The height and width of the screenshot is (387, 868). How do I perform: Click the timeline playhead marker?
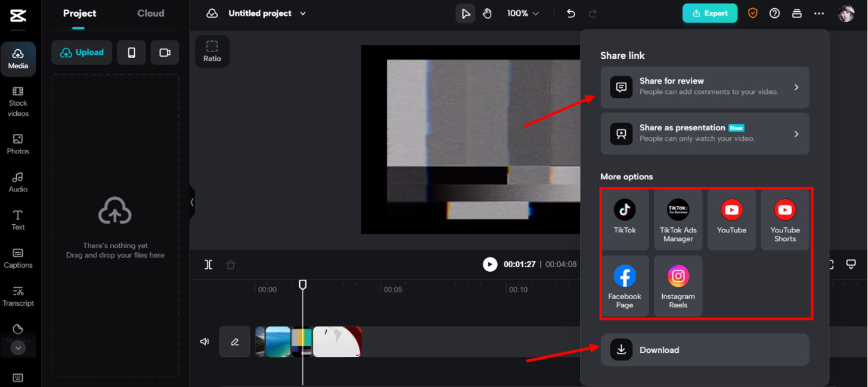point(303,285)
